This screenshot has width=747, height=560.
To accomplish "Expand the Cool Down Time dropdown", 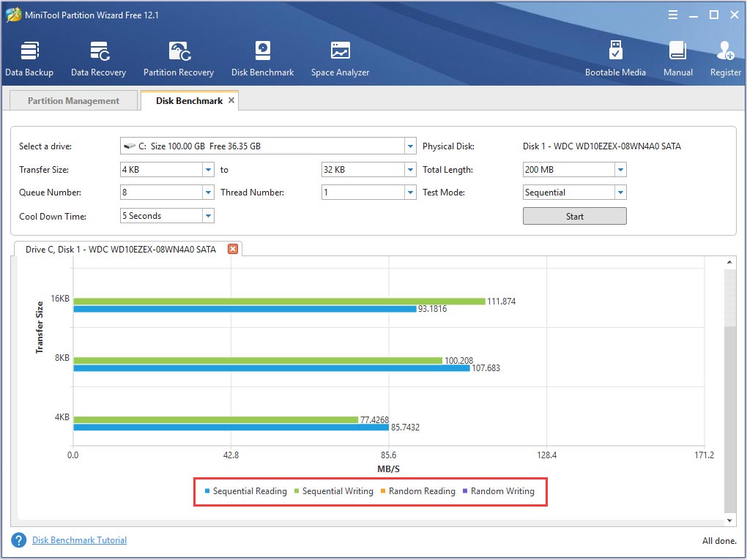I will point(208,216).
